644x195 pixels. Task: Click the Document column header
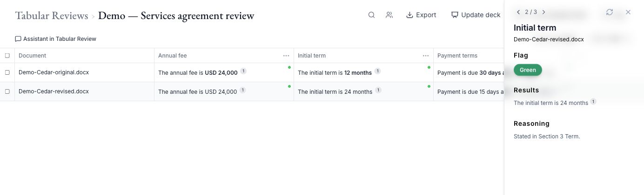click(84, 56)
